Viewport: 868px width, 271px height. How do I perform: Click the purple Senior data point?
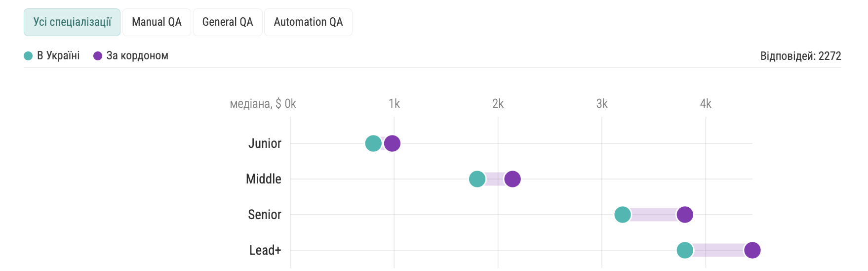point(685,215)
